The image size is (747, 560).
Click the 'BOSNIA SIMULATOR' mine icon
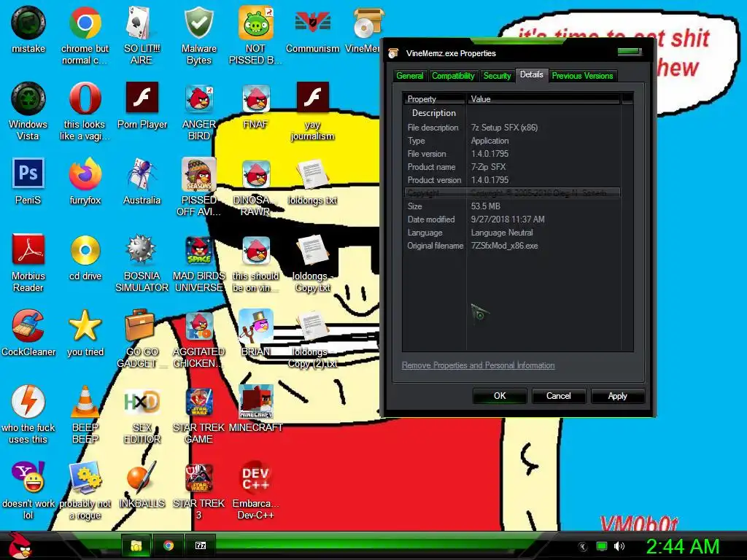pos(142,263)
